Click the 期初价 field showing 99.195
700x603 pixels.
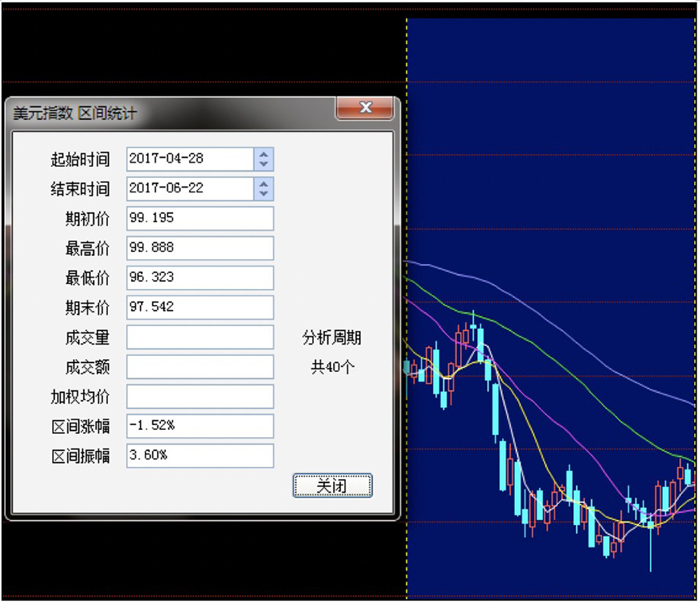(x=200, y=218)
